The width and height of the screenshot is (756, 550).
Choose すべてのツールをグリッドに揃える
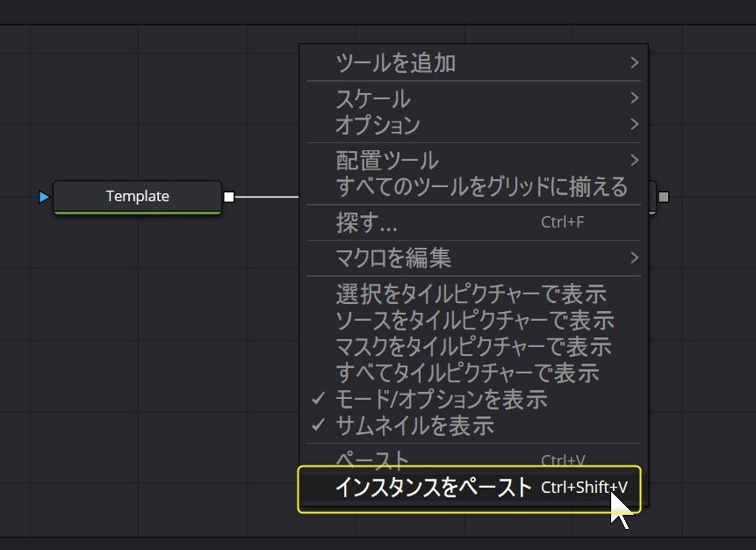pyautogui.click(x=473, y=186)
